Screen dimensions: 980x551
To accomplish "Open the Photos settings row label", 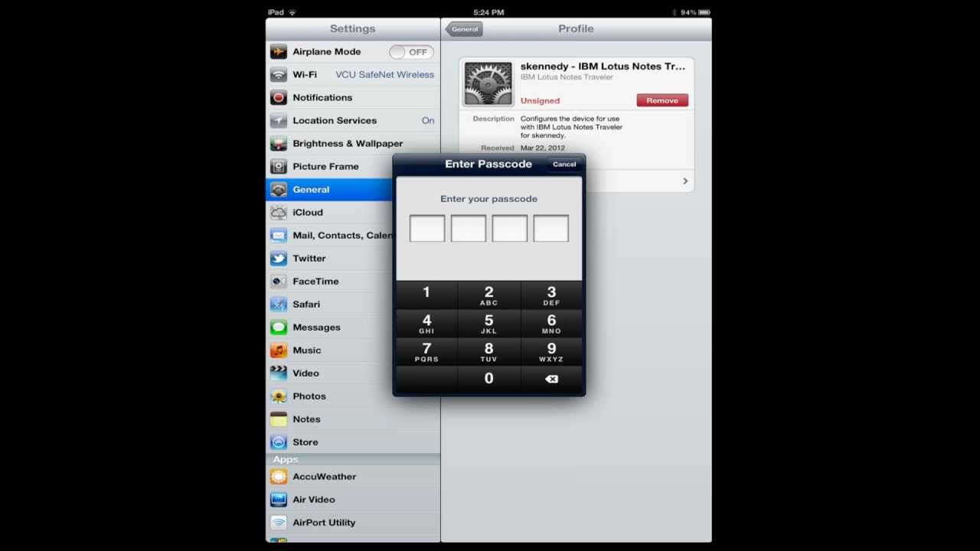I will tap(309, 396).
